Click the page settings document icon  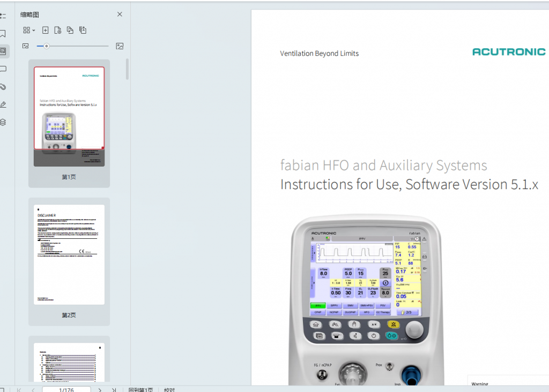point(58,30)
